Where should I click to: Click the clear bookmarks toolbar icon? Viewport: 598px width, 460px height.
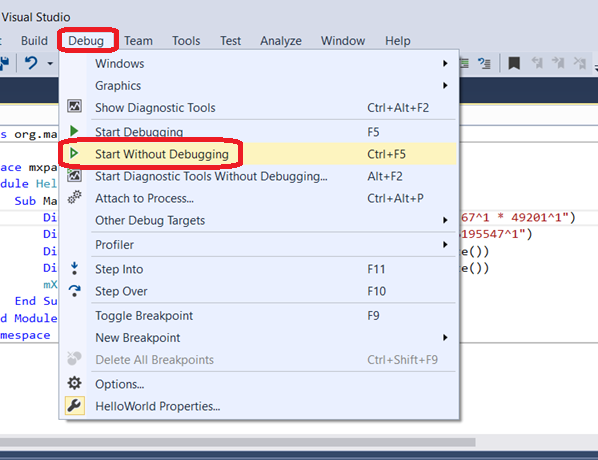point(580,63)
